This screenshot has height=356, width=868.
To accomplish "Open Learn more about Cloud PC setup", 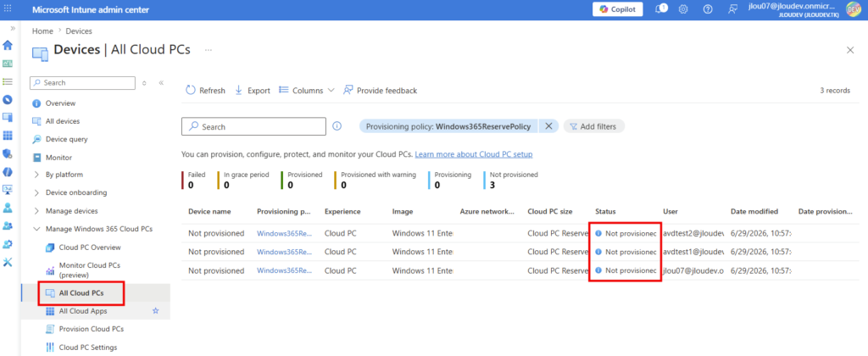I will (x=473, y=154).
